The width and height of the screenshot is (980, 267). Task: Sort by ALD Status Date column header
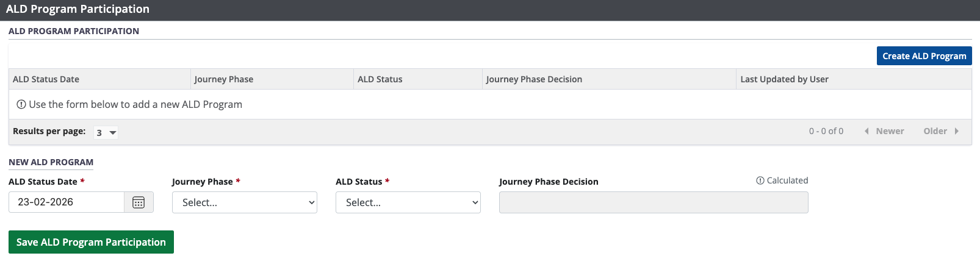[46, 79]
